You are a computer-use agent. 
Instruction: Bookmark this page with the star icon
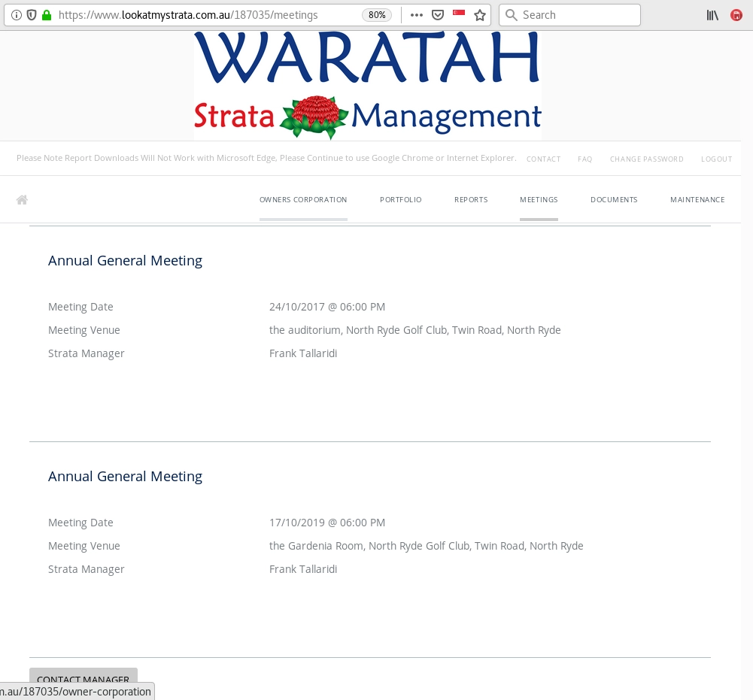480,15
